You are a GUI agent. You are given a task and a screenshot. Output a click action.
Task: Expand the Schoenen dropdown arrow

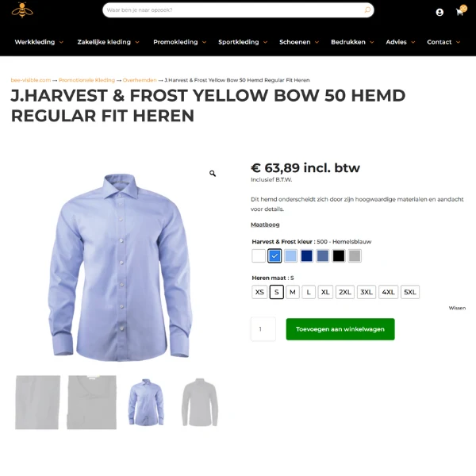317,42
